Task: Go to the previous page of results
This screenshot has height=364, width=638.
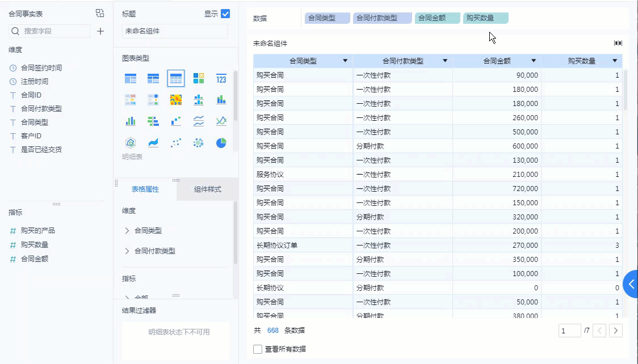Action: pyautogui.click(x=599, y=331)
